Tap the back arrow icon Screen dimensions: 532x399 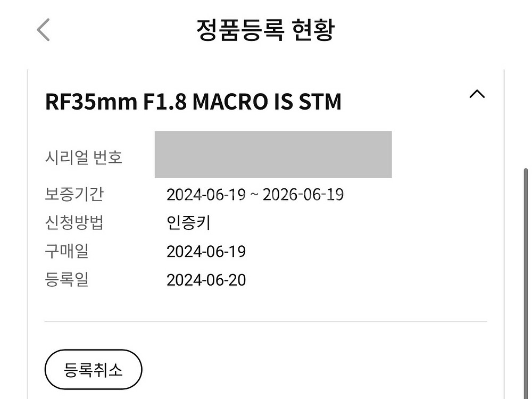pos(43,29)
